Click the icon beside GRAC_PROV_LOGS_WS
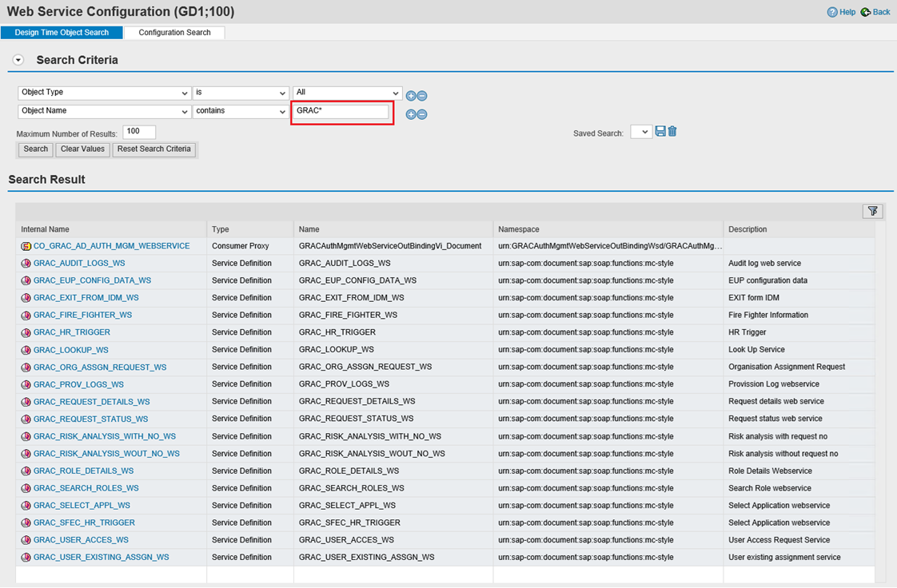Screen dimensions: 897x588 [26, 384]
